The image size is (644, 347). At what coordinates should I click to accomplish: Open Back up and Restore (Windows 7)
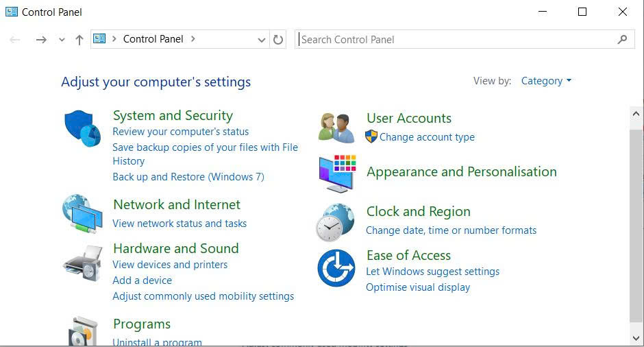[x=188, y=177]
